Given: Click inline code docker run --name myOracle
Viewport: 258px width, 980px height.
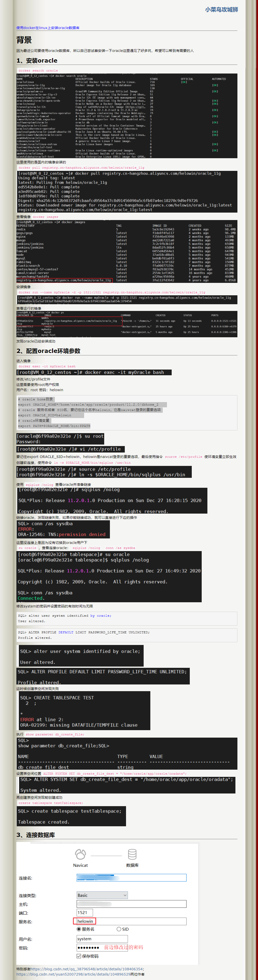Looking at the screenshot, I should [111, 292].
